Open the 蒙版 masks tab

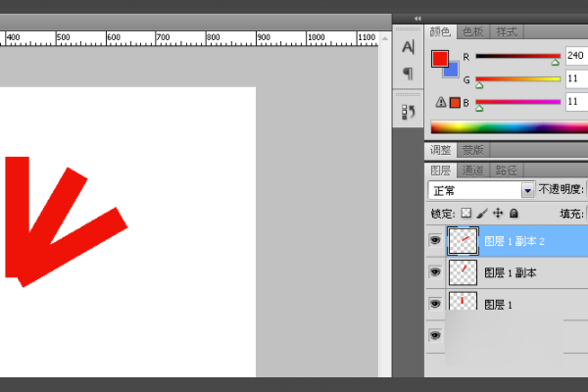[x=474, y=150]
